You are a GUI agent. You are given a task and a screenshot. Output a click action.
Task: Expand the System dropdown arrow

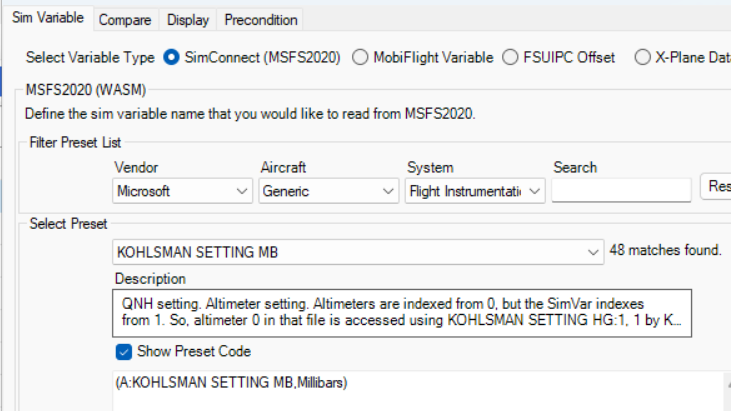pyautogui.click(x=535, y=190)
